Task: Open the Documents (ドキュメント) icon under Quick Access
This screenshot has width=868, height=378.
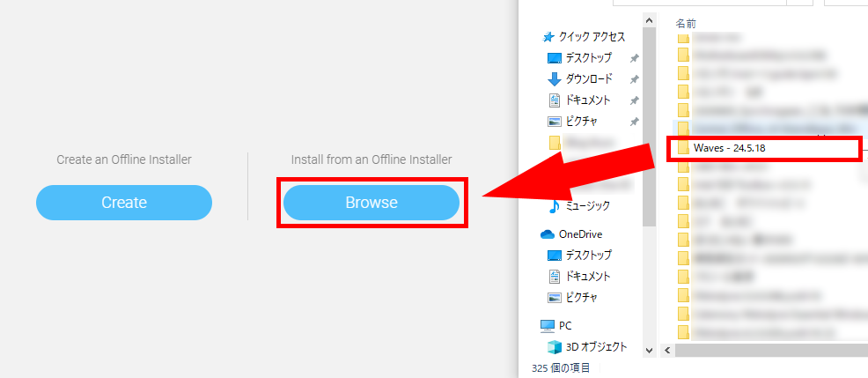Action: (555, 100)
